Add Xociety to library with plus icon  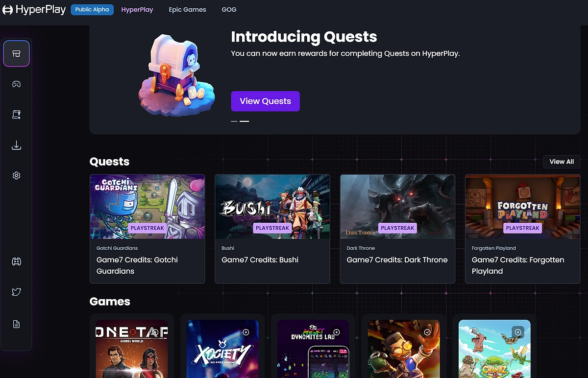(x=246, y=332)
